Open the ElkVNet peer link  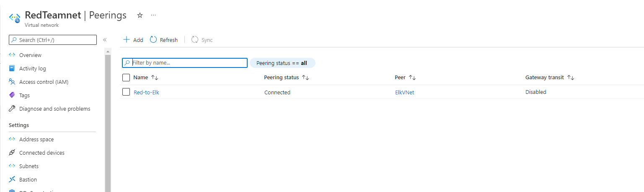click(x=404, y=92)
